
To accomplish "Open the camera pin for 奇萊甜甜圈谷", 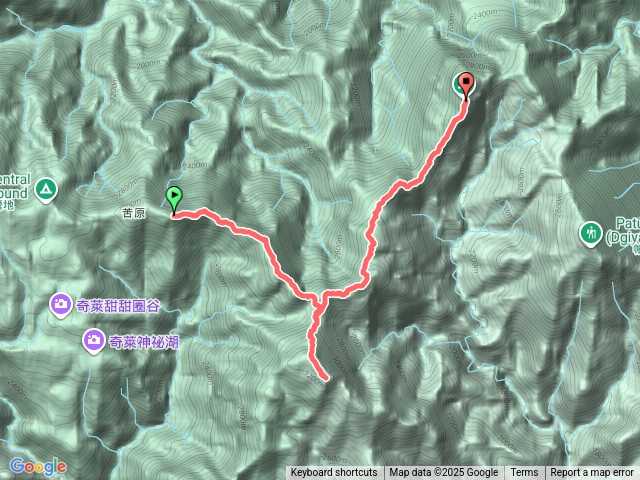I will pyautogui.click(x=61, y=305).
